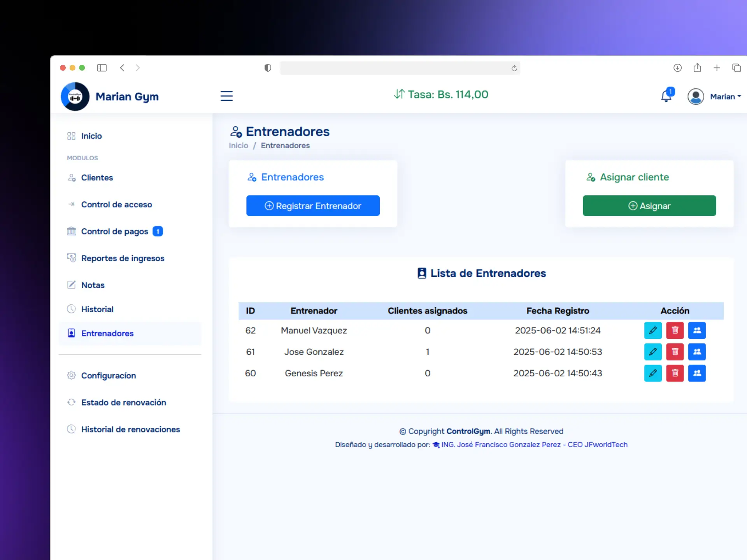This screenshot has width=747, height=560.
Task: Click the ID 62 cell
Action: (x=250, y=331)
